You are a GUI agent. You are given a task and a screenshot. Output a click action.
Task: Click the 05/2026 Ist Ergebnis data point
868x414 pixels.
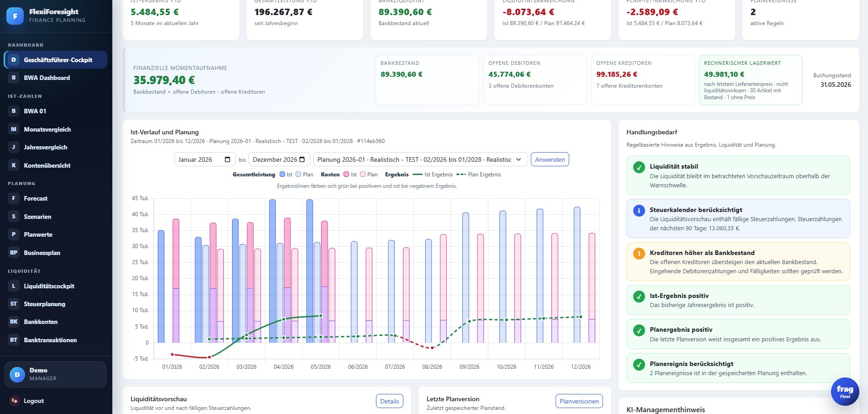[321, 316]
